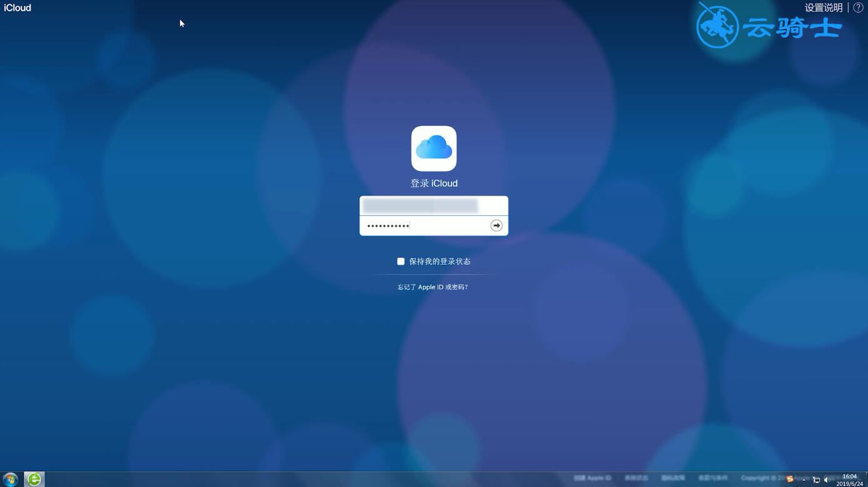Show hidden tray icons arrow
The height and width of the screenshot is (487, 868).
click(804, 480)
